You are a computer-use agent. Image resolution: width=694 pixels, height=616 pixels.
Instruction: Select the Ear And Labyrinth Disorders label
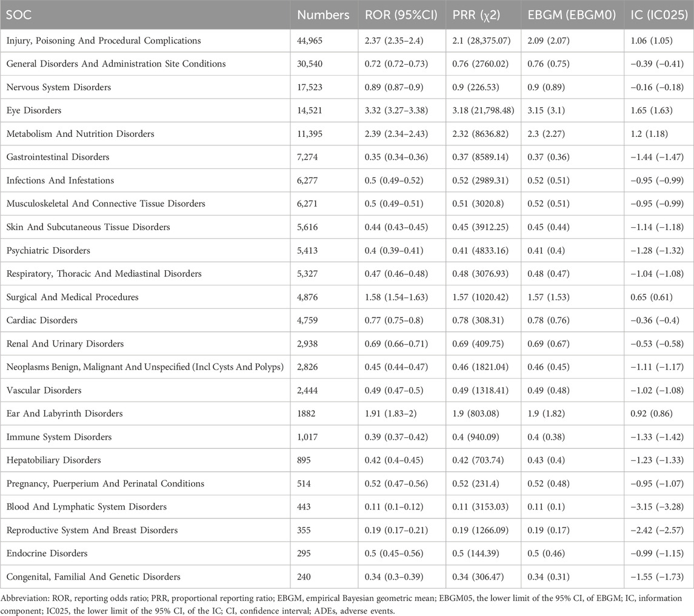(64, 414)
